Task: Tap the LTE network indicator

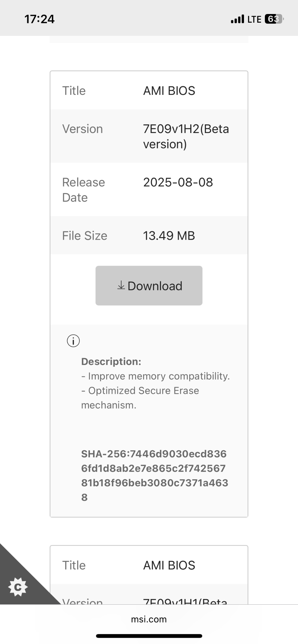Action: pyautogui.click(x=254, y=19)
